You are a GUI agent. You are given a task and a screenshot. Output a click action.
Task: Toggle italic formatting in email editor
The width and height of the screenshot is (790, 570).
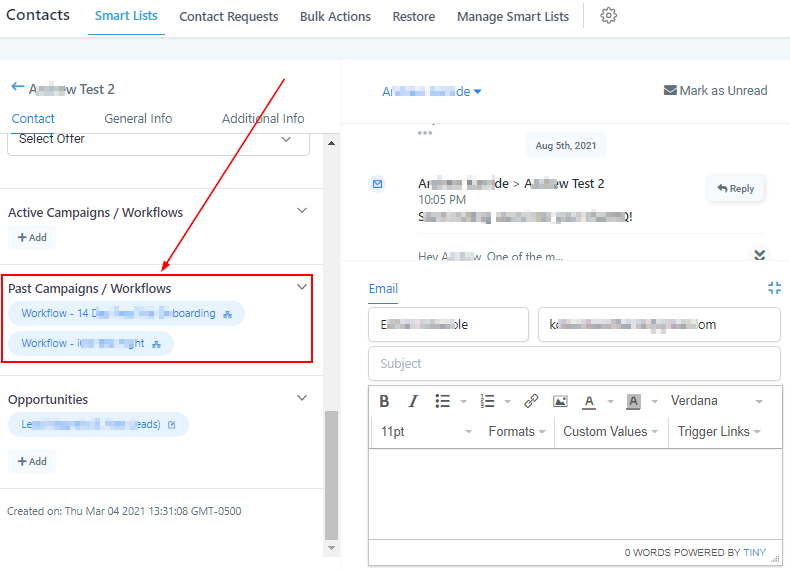[x=413, y=401]
